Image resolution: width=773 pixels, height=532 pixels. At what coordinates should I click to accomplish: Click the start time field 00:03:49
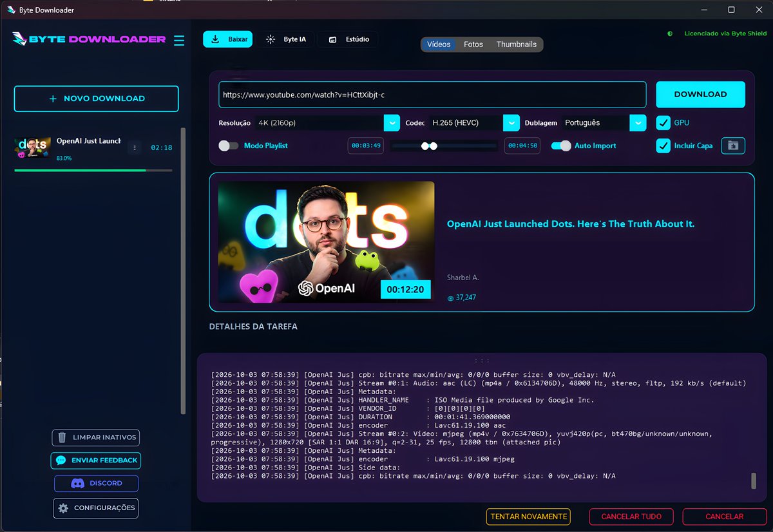click(x=366, y=146)
